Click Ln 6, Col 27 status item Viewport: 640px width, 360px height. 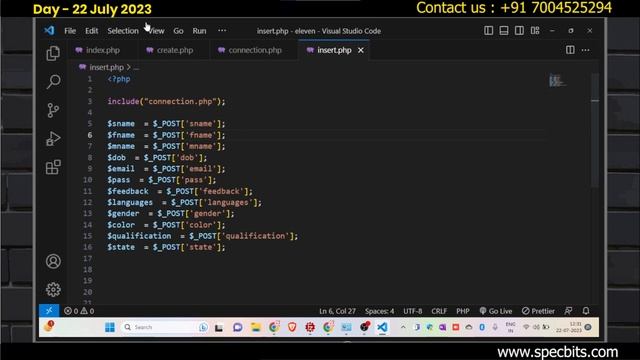(x=337, y=311)
